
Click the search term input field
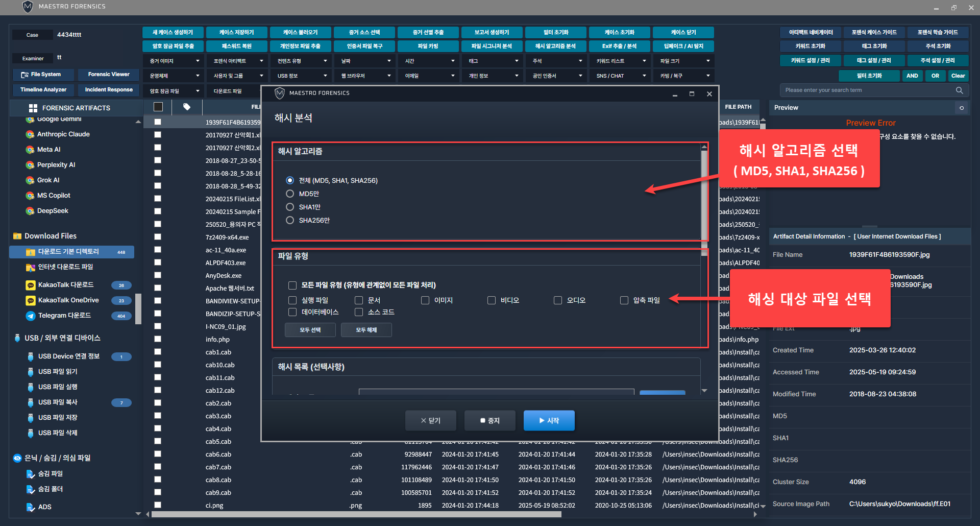868,90
